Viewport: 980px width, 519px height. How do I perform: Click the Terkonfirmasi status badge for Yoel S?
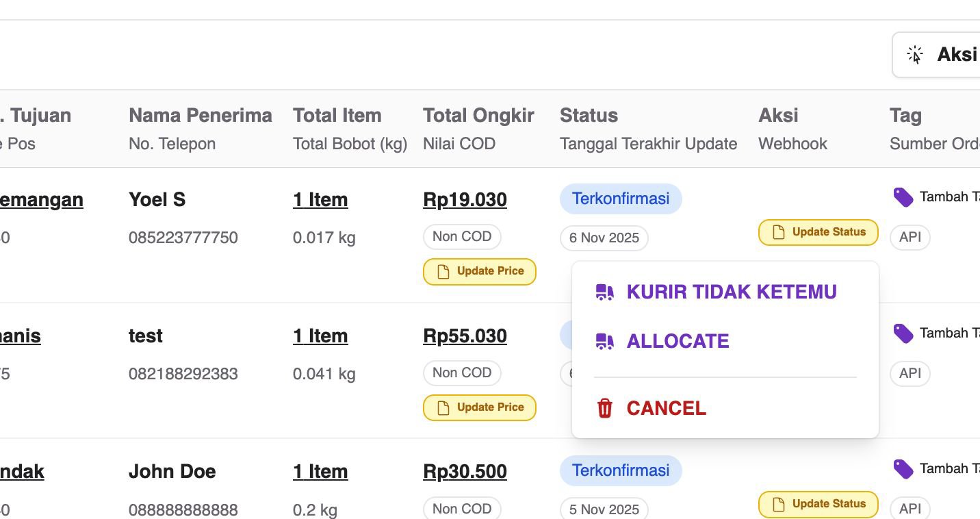point(621,199)
